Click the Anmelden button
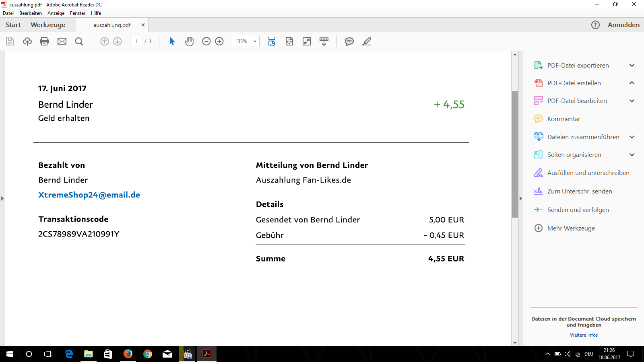Image resolution: width=644 pixels, height=362 pixels. (x=623, y=25)
